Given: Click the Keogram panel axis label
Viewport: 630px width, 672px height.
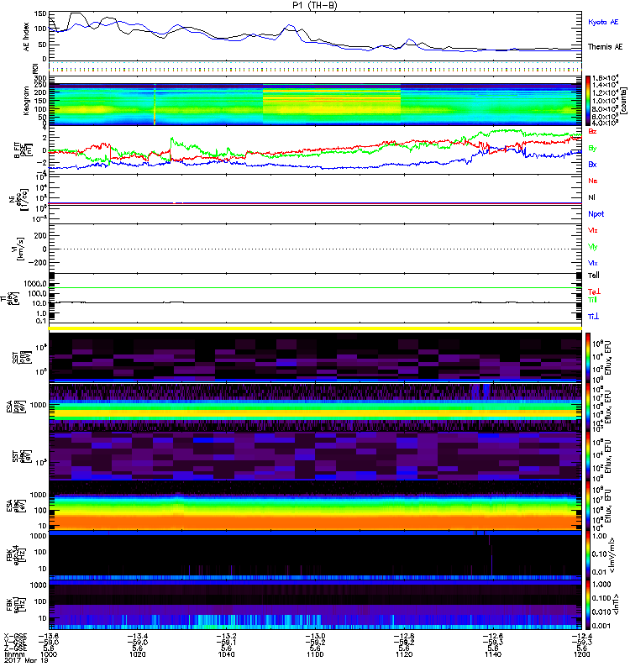Looking at the screenshot, I should (x=26, y=100).
